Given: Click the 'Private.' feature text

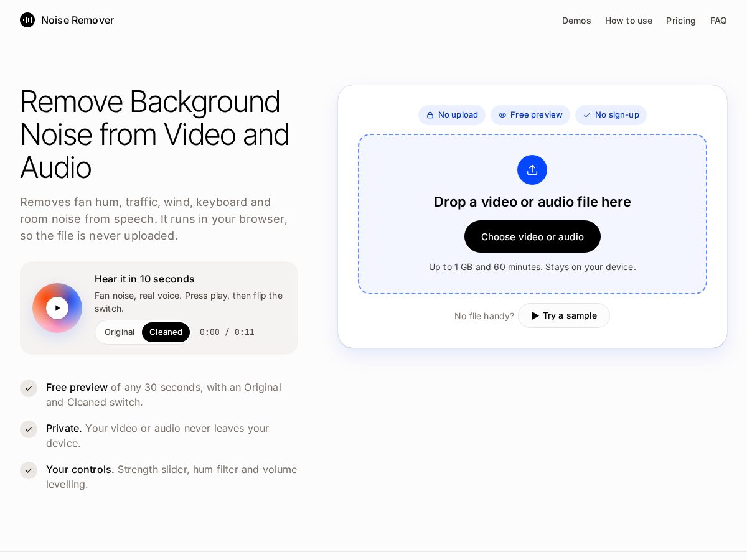Looking at the screenshot, I should click(64, 428).
